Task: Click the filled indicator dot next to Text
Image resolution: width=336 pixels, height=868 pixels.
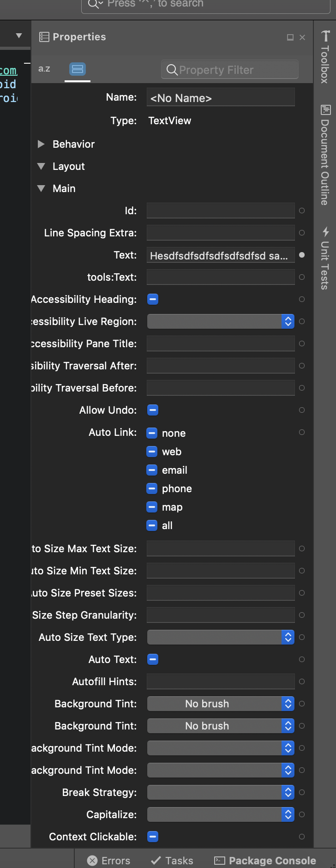Action: (302, 254)
